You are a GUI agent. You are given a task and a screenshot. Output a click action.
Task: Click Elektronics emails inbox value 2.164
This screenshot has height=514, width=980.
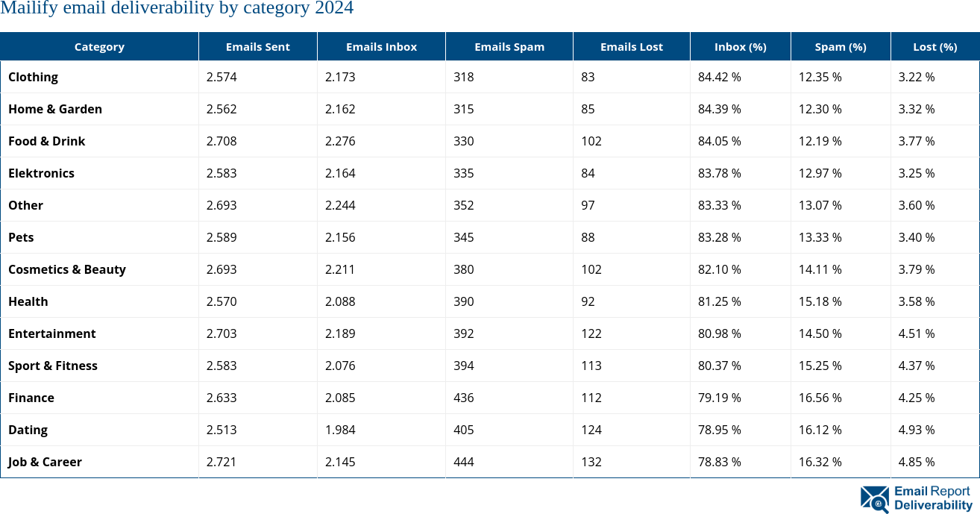340,173
